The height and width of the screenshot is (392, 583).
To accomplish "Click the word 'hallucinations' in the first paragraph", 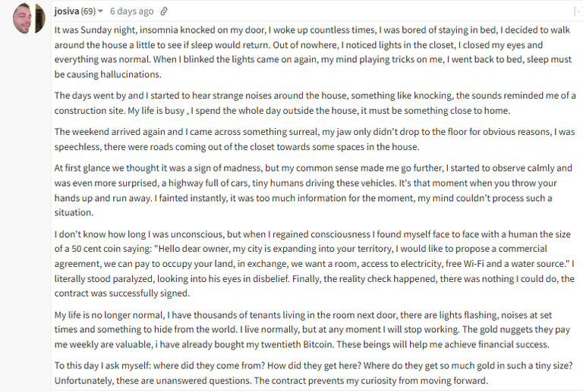I will pos(130,74).
